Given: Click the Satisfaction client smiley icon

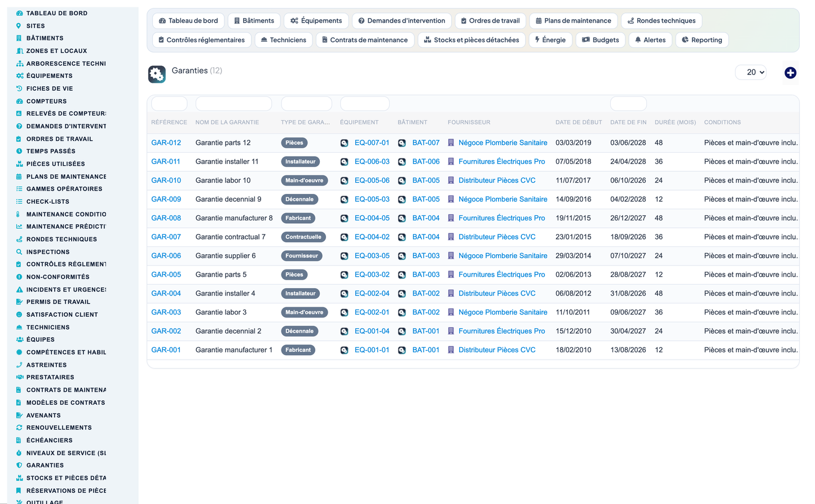Looking at the screenshot, I should (x=19, y=315).
